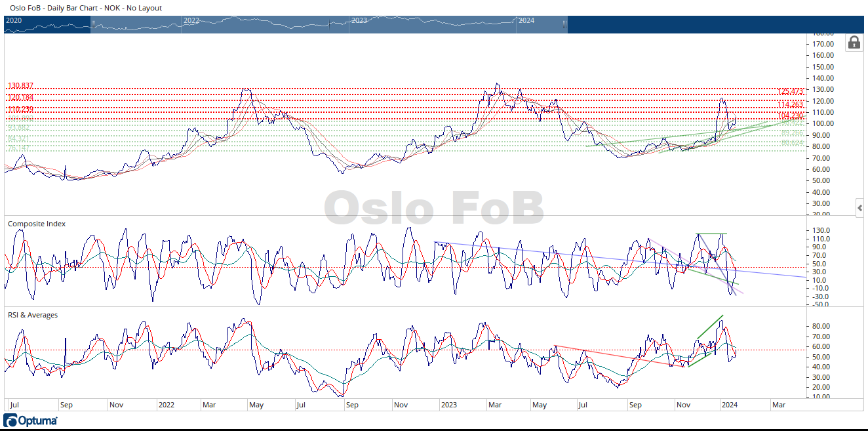Click the final Mar label on the date axis
The height and width of the screenshot is (431, 868).
point(778,405)
